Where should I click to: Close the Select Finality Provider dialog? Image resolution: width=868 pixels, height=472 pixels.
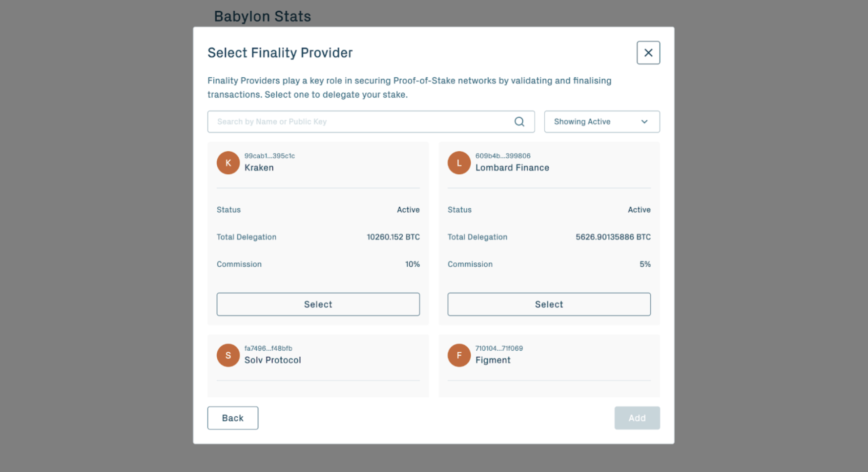coord(648,53)
